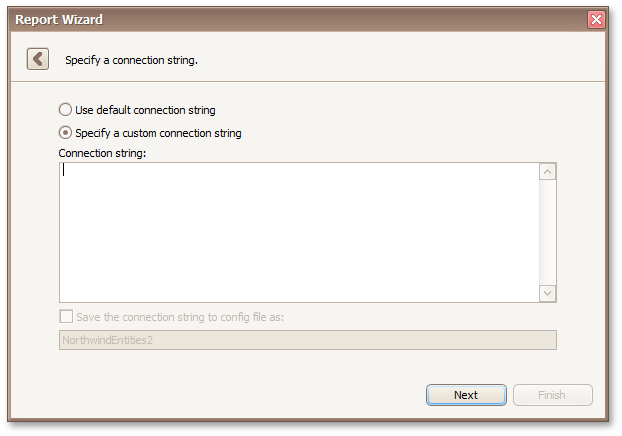Close the Report Wizard dialog
Viewport: 622px width, 436px height.
(x=596, y=20)
